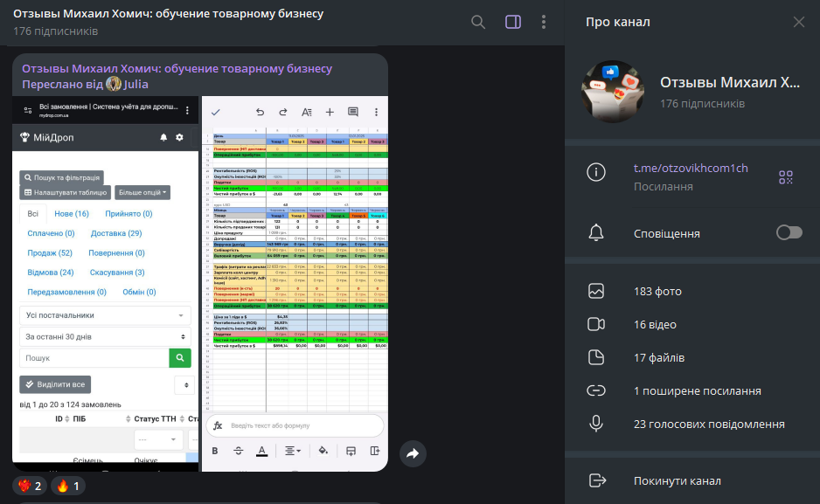Open the channel avatar picture
Image resolution: width=820 pixels, height=504 pixels.
(x=612, y=92)
